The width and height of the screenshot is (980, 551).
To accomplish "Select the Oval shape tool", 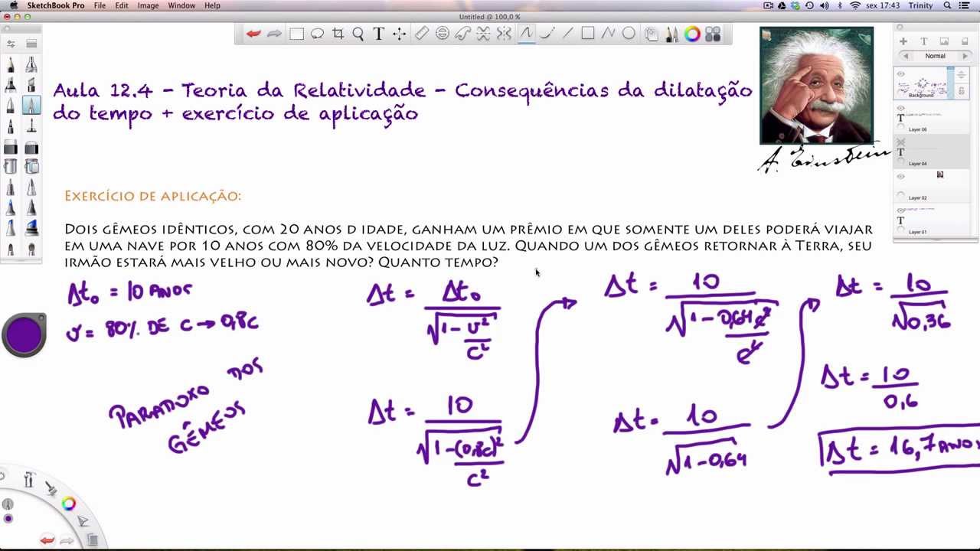I will tap(629, 34).
